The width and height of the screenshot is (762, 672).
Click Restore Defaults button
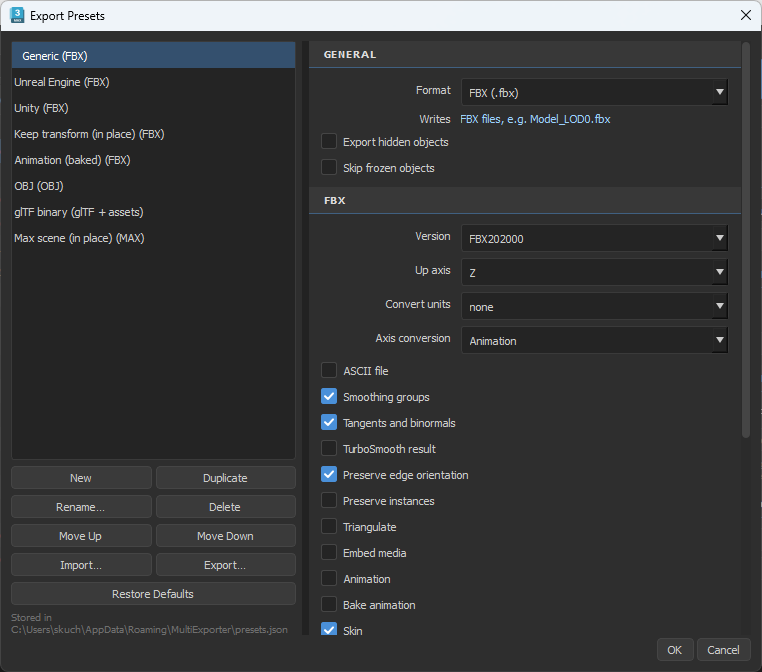[153, 594]
